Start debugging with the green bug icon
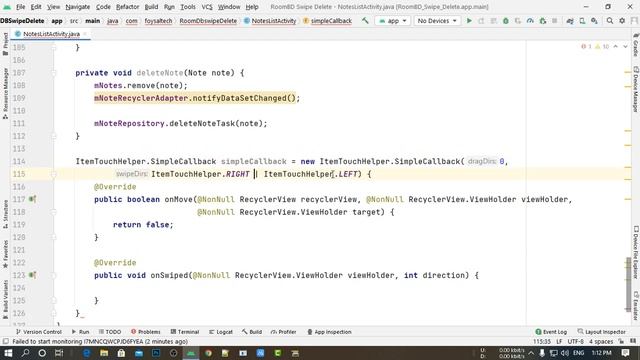 coord(506,20)
